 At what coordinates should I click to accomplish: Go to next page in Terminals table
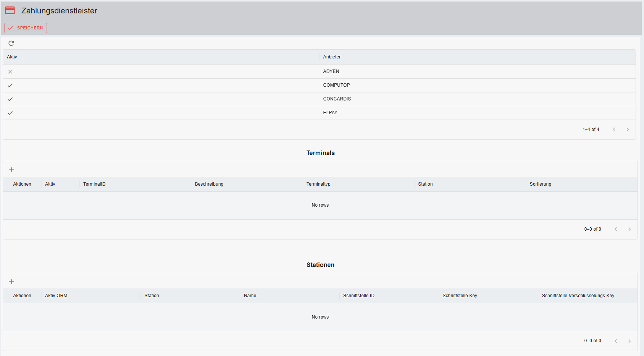[x=629, y=229]
